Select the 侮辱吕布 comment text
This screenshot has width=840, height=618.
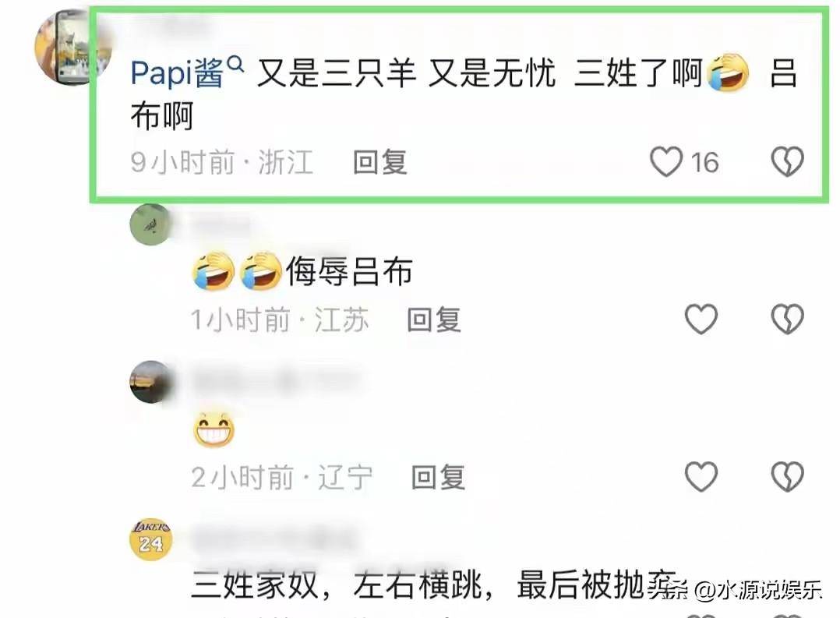click(x=349, y=270)
